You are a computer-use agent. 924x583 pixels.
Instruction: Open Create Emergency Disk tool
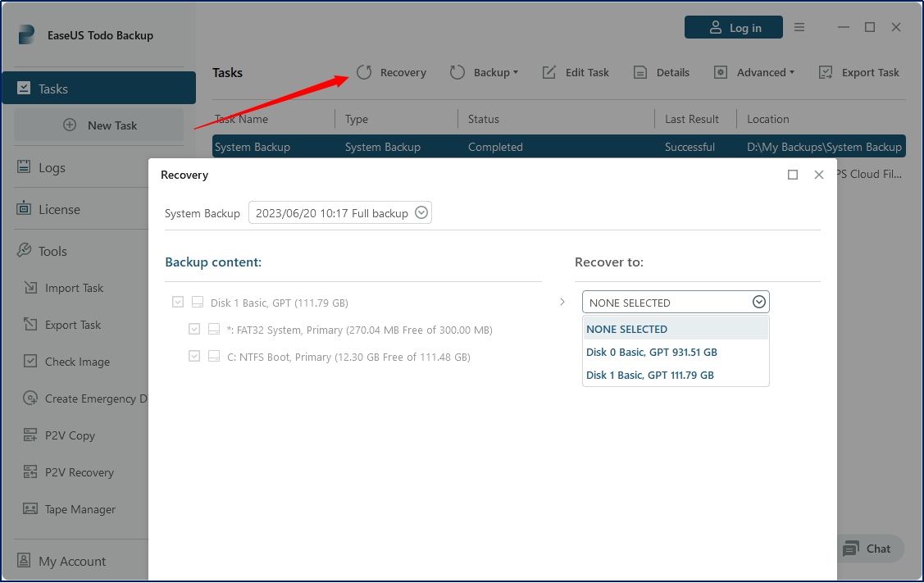(x=85, y=399)
